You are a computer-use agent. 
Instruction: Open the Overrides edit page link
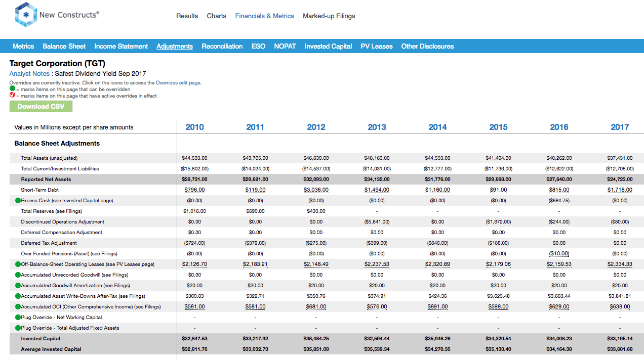click(178, 83)
